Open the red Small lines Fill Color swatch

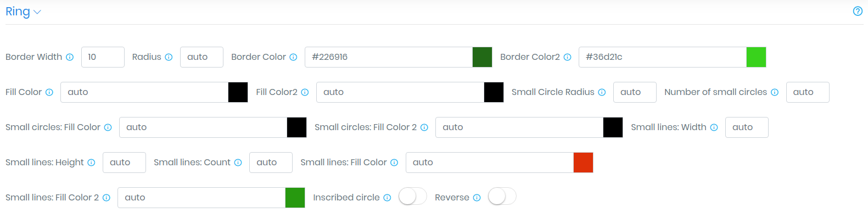tap(583, 163)
